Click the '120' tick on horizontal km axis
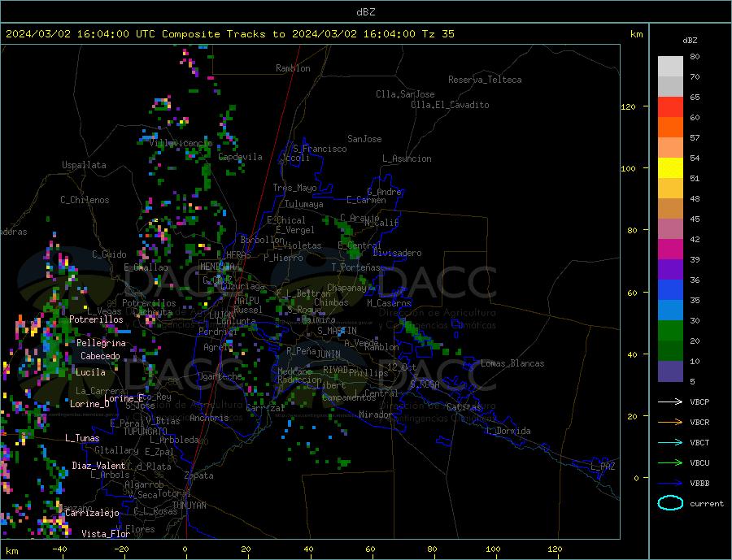This screenshot has width=732, height=560. tap(555, 549)
